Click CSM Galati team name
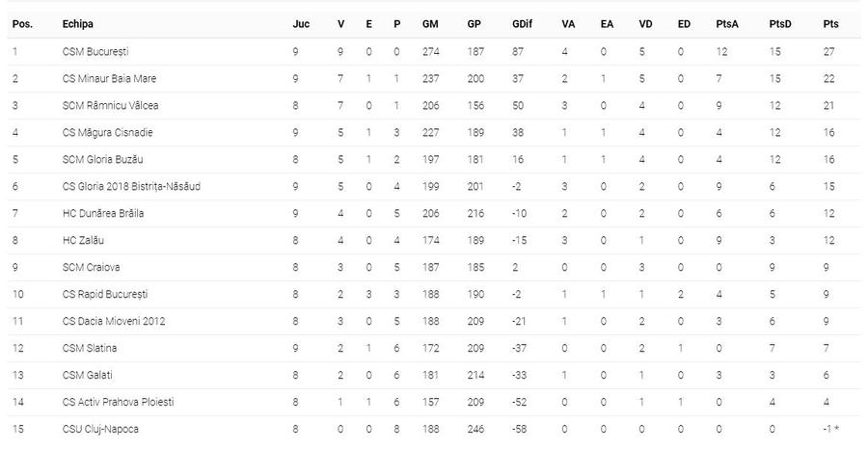 (x=88, y=375)
